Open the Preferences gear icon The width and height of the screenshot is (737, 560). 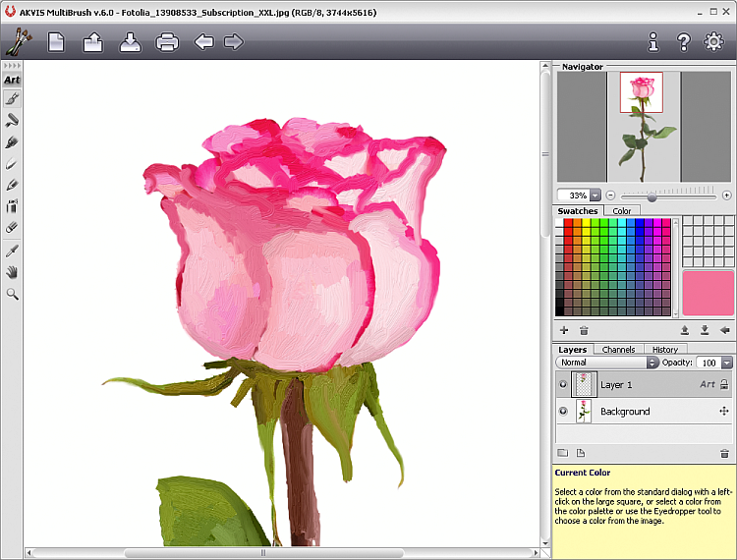713,42
